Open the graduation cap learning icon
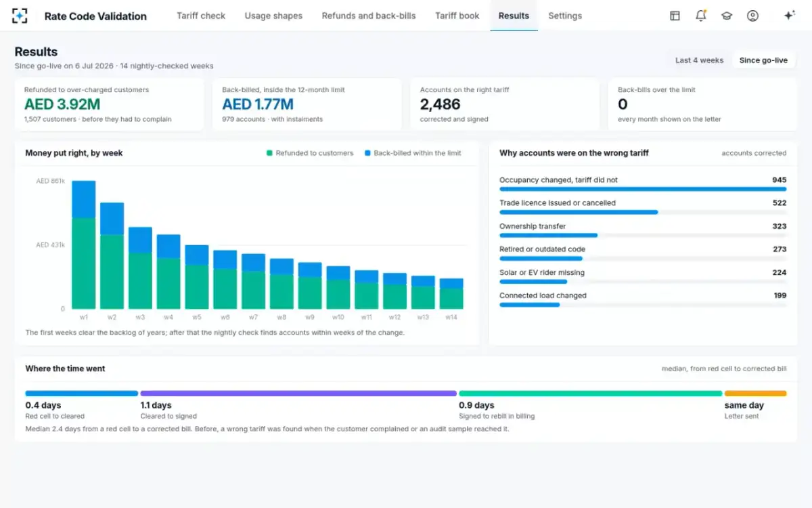The image size is (812, 508). (727, 16)
